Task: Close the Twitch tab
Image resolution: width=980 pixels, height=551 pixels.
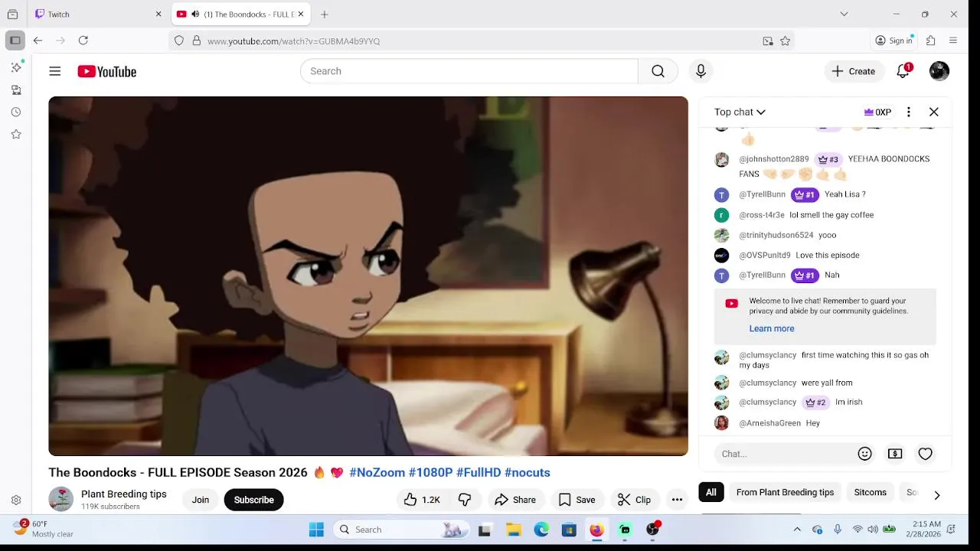Action: pyautogui.click(x=158, y=14)
